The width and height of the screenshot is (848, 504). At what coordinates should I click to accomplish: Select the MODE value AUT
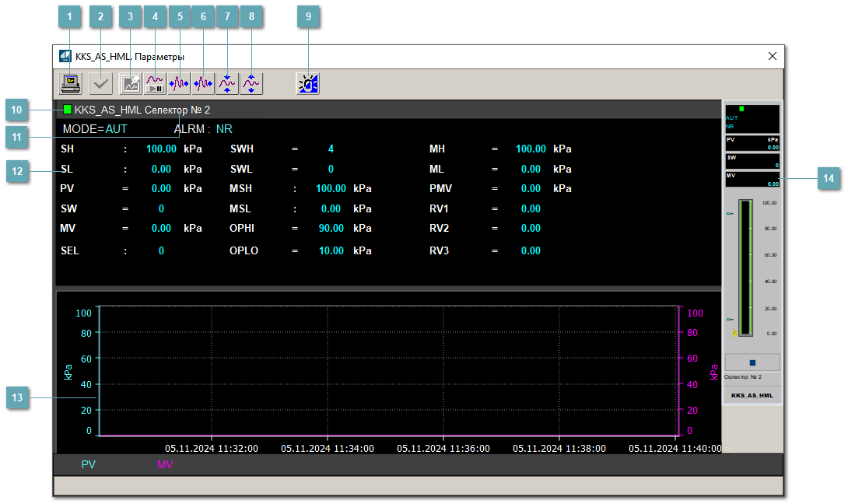point(116,129)
